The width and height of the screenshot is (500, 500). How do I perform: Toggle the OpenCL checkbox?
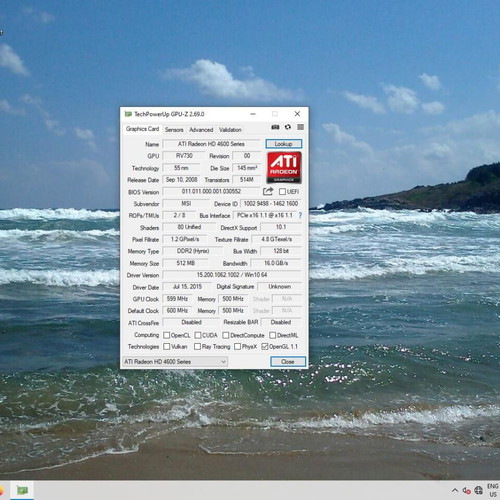(167, 335)
